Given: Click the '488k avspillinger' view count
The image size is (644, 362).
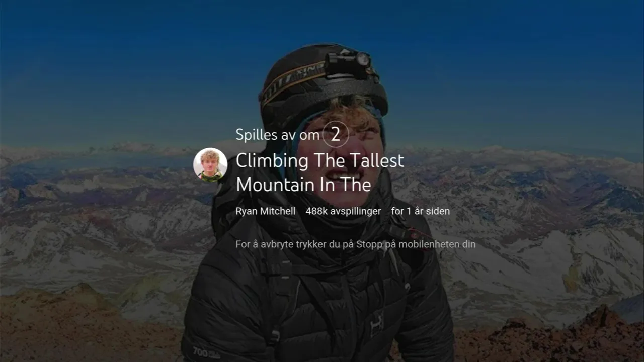Looking at the screenshot, I should point(343,211).
